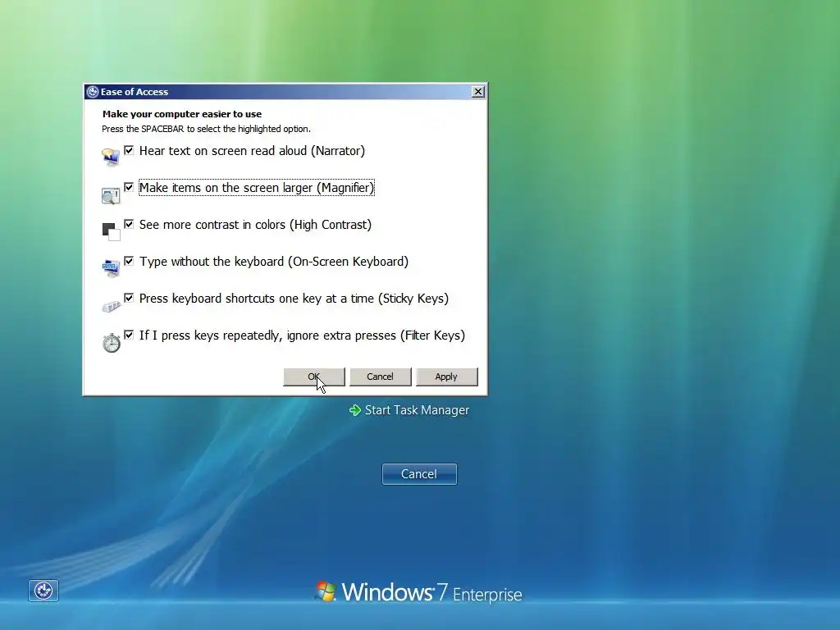Toggle the On-Screen Keyboard checkbox
This screenshot has height=630, width=840.
coord(129,261)
